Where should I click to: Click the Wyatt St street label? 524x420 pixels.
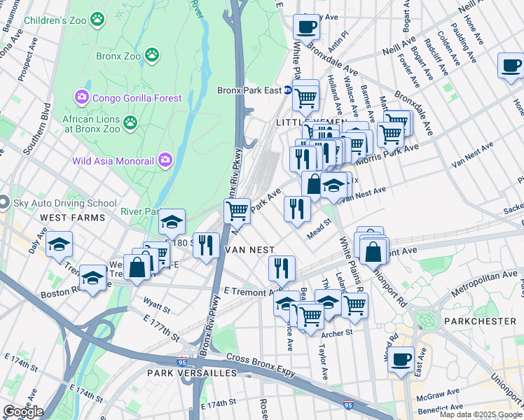(x=157, y=305)
